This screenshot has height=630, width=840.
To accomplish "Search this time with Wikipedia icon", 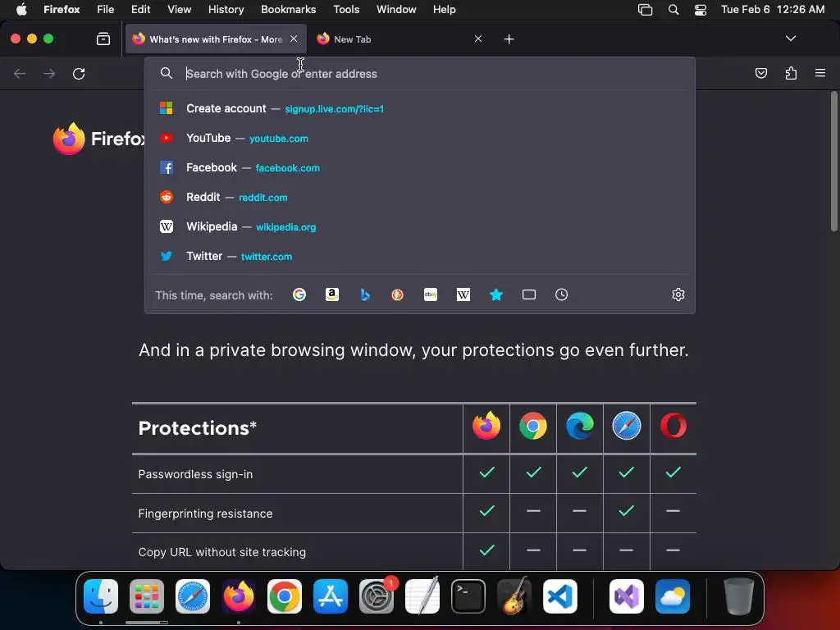I will pyautogui.click(x=463, y=294).
